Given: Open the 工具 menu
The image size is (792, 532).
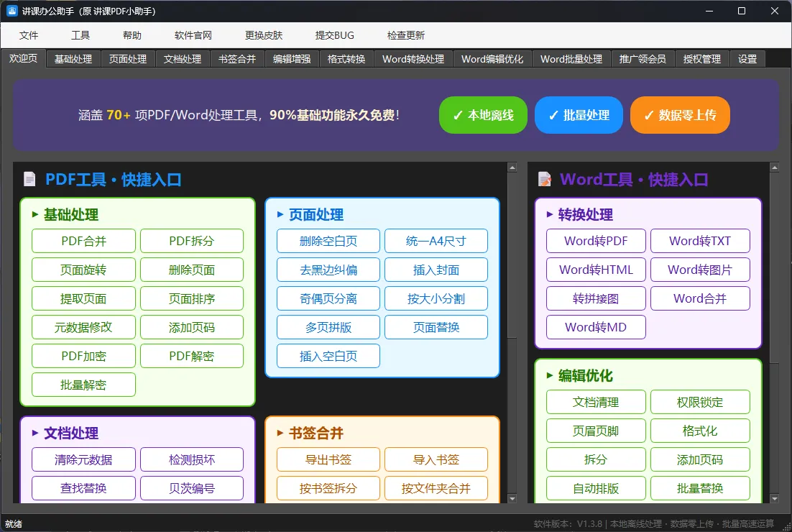Looking at the screenshot, I should coord(80,35).
